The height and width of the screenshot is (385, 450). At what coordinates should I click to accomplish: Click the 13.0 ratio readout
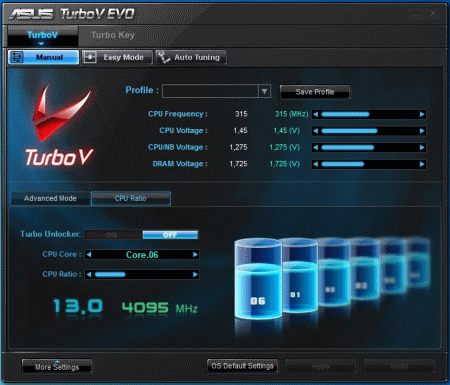tap(78, 306)
